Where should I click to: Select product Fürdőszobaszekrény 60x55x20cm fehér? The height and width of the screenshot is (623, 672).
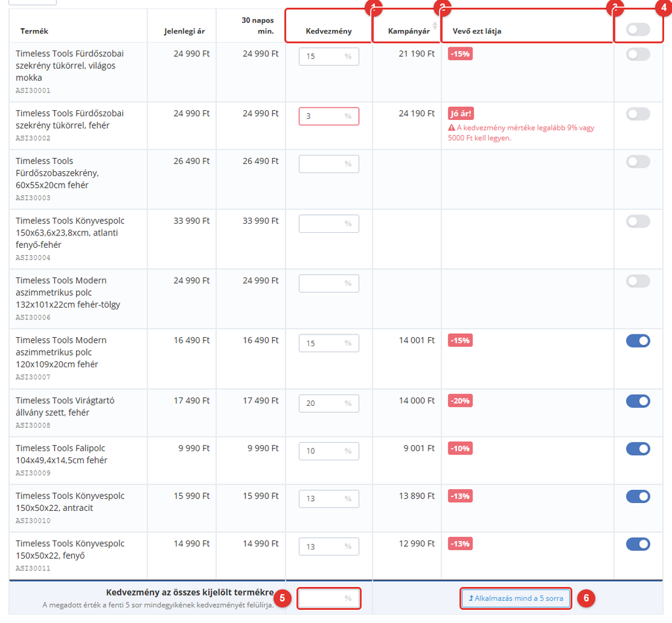[x=58, y=173]
